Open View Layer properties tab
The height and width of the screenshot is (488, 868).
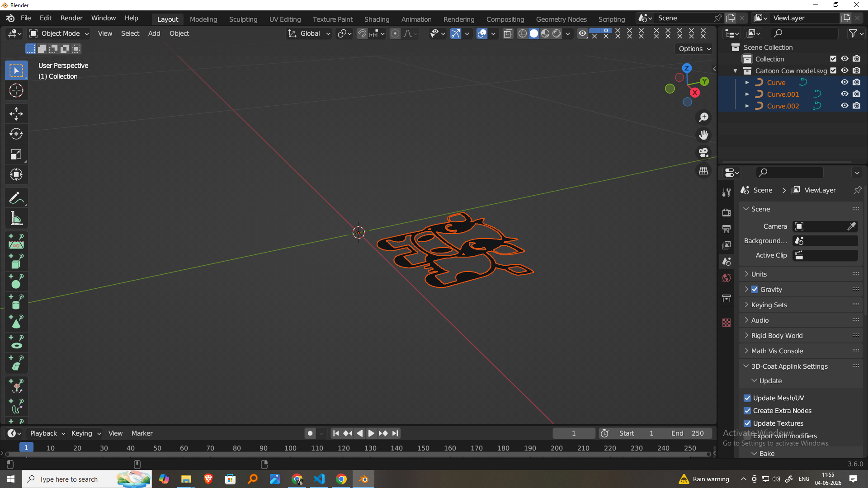(726, 245)
